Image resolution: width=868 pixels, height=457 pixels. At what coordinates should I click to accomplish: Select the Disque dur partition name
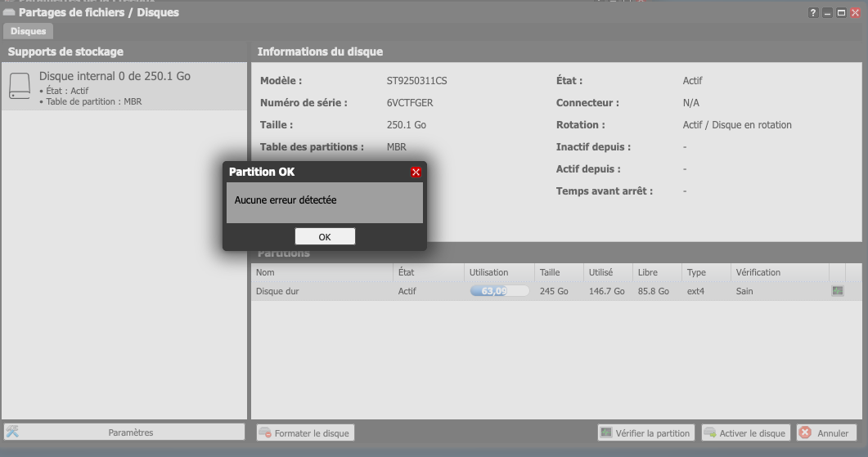click(x=277, y=291)
